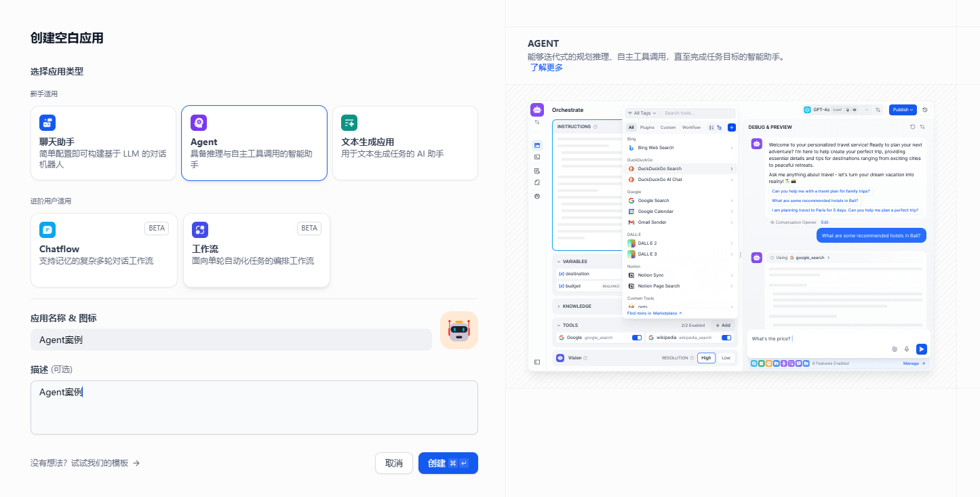The height and width of the screenshot is (497, 980).
Task: Toggle the wikipedia_search tool switch
Action: coord(726,338)
